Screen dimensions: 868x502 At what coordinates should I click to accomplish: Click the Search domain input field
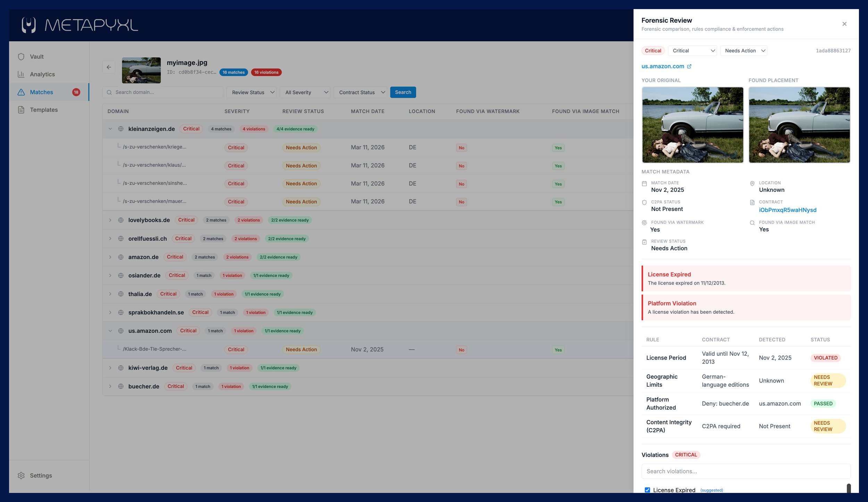[163, 92]
